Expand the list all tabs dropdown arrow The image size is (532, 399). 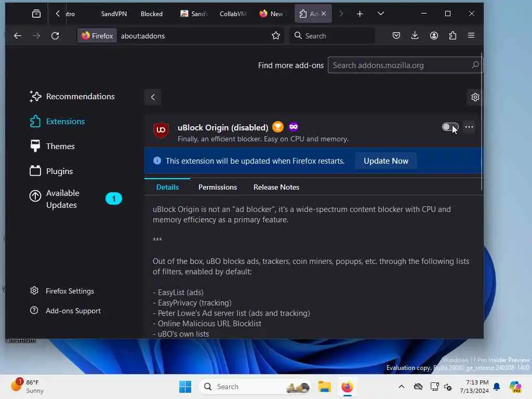(381, 14)
